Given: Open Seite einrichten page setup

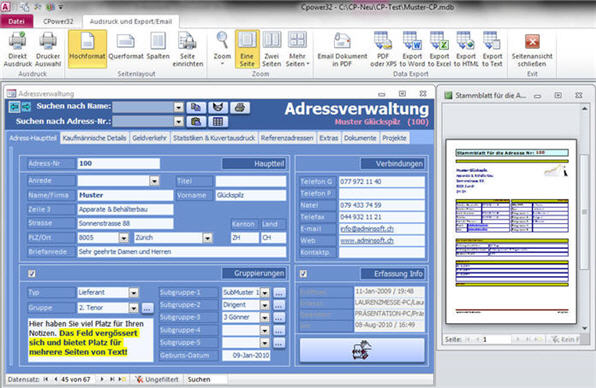Looking at the screenshot, I should (x=188, y=49).
